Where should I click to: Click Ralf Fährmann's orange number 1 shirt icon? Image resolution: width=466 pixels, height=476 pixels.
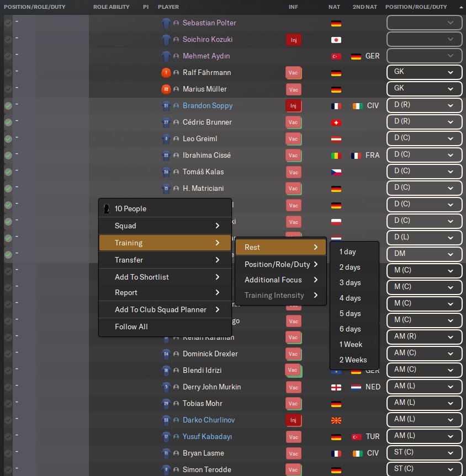[166, 73]
